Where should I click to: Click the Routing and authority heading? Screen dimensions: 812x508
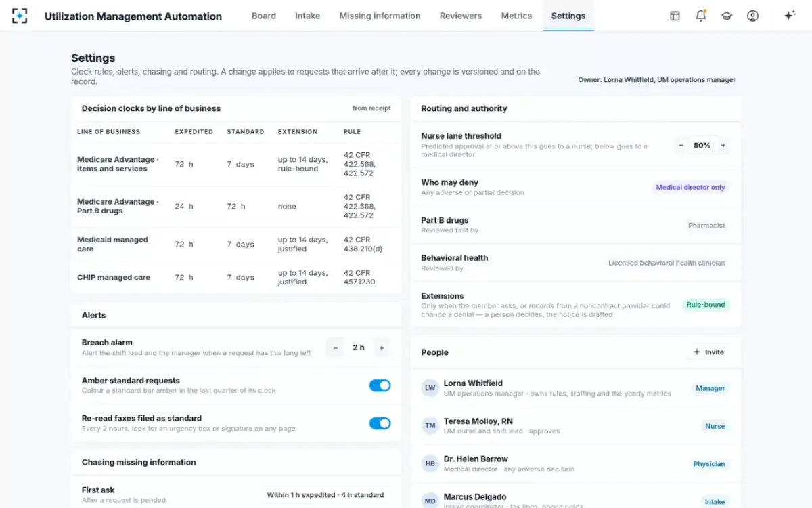point(464,108)
